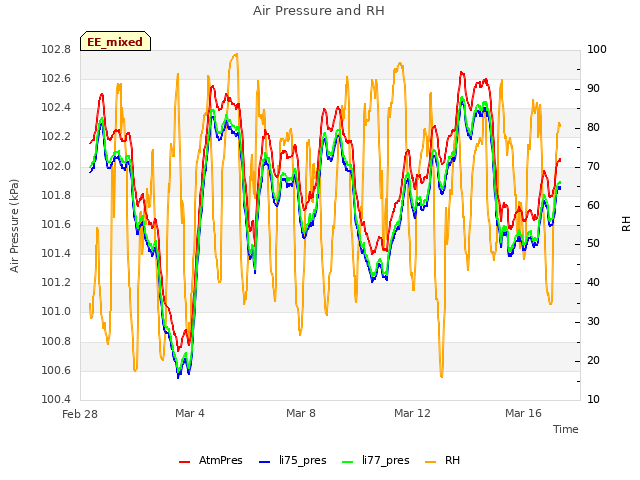The image size is (640, 480).
Task: Click the 102.8 pressure axis value
Action: (x=56, y=49)
